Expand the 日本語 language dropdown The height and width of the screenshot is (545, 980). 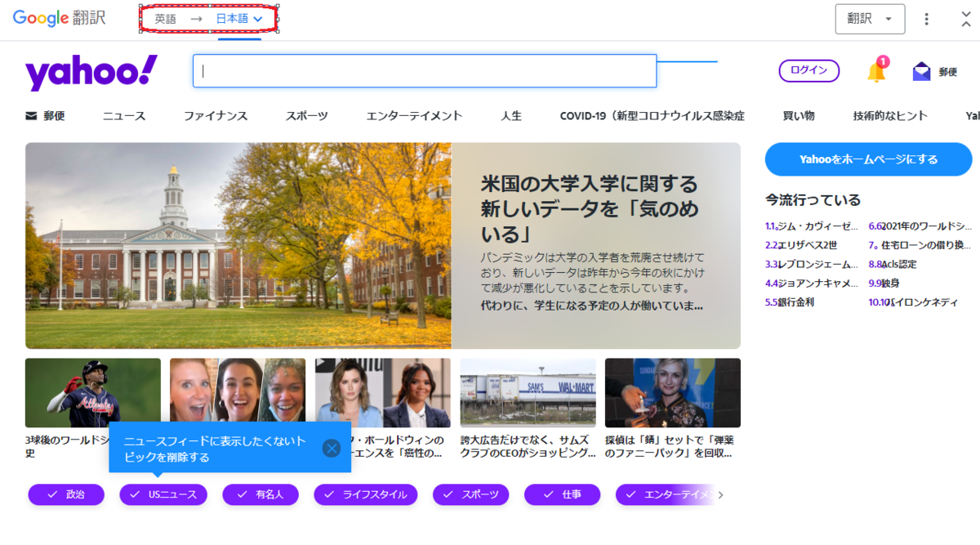point(239,19)
